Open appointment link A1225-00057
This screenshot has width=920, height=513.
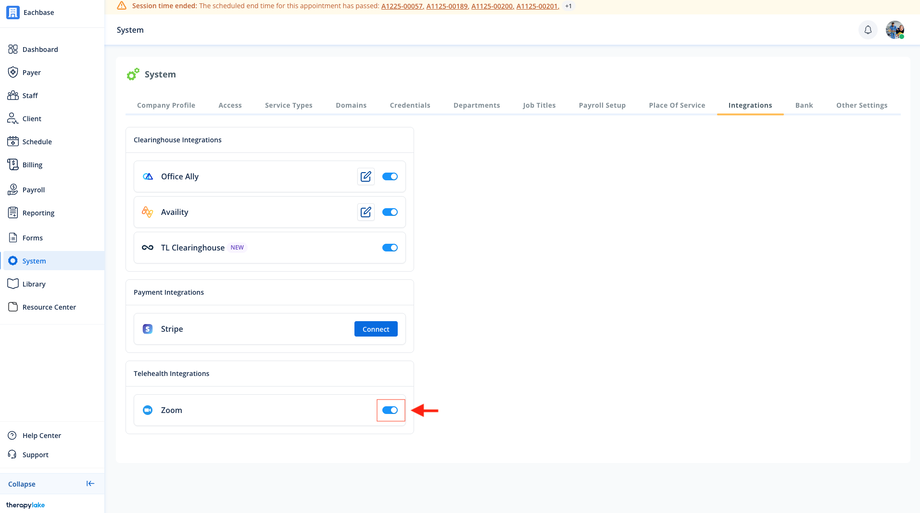pos(401,6)
